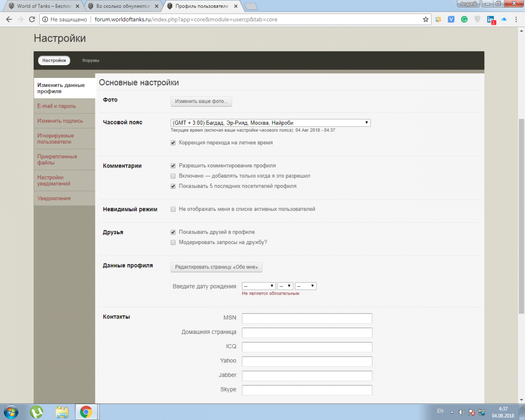
Task: Close the World of Tanks tab
Action: tap(77, 7)
